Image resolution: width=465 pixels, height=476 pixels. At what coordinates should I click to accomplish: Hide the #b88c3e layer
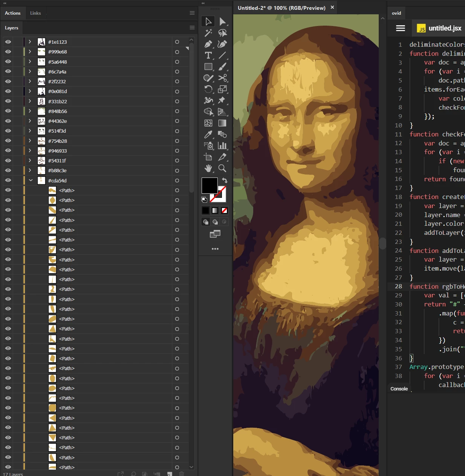coord(8,170)
